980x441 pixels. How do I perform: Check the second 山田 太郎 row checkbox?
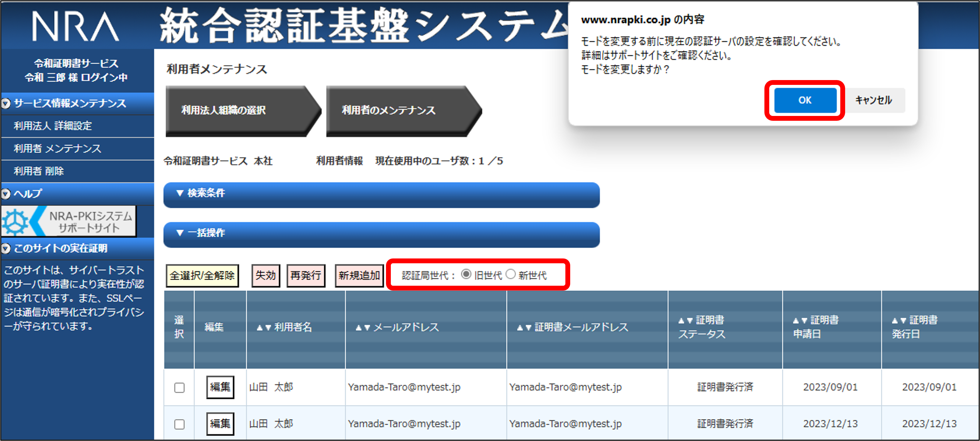tap(179, 424)
